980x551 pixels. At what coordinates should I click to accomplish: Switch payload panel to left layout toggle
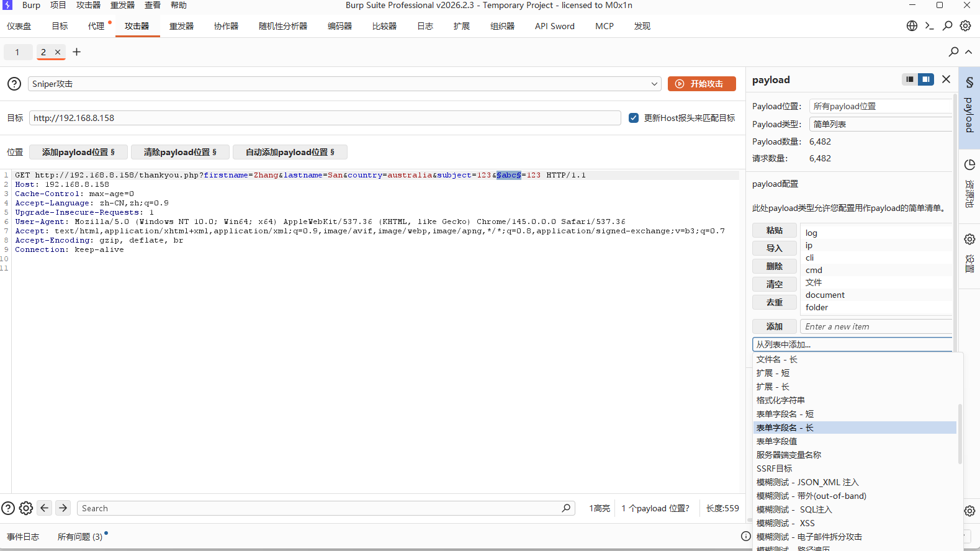click(x=910, y=79)
